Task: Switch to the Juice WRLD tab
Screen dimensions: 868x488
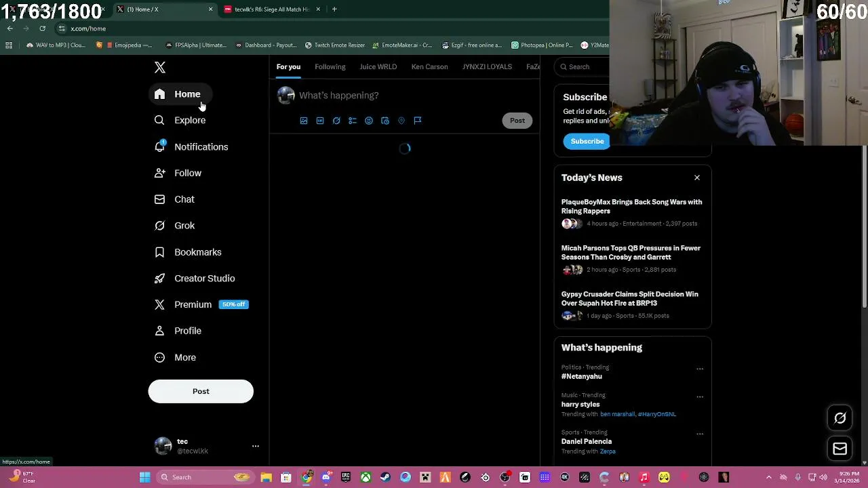Action: (378, 66)
